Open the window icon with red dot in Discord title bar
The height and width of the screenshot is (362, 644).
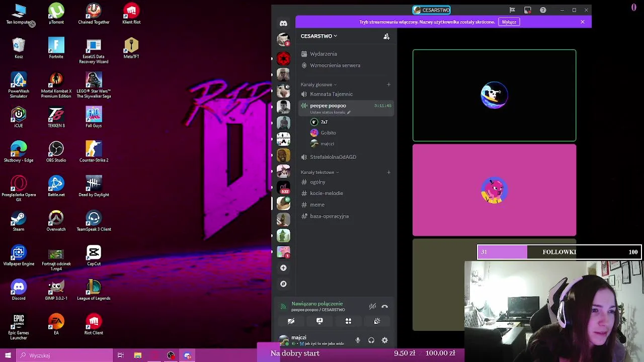[x=527, y=10]
